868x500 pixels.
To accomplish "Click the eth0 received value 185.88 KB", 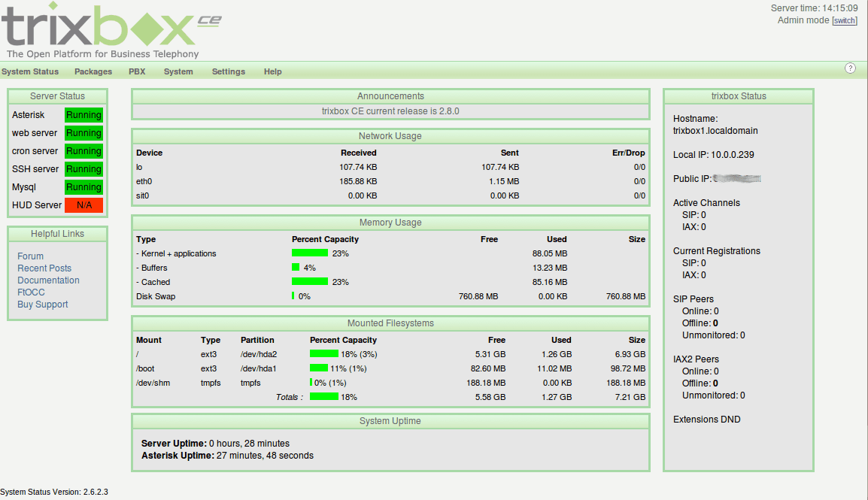I will 358,181.
